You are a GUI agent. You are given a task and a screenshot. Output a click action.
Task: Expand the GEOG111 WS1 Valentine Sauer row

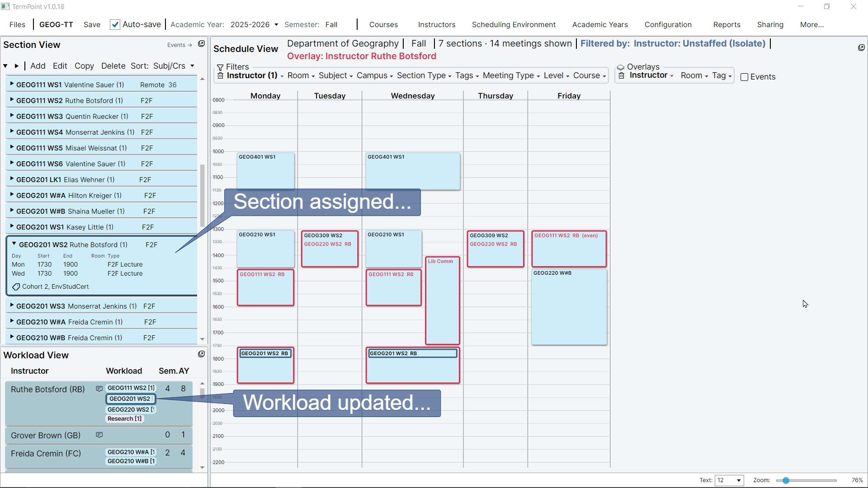tap(12, 84)
